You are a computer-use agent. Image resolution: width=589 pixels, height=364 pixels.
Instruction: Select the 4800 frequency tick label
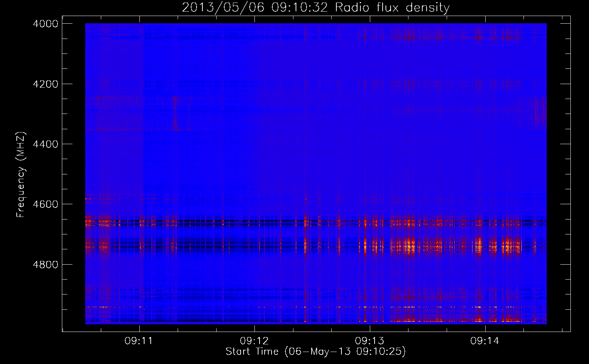46,265
